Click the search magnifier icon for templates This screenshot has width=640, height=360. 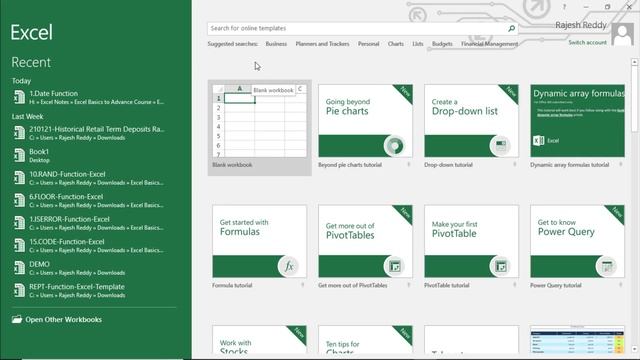coord(511,28)
